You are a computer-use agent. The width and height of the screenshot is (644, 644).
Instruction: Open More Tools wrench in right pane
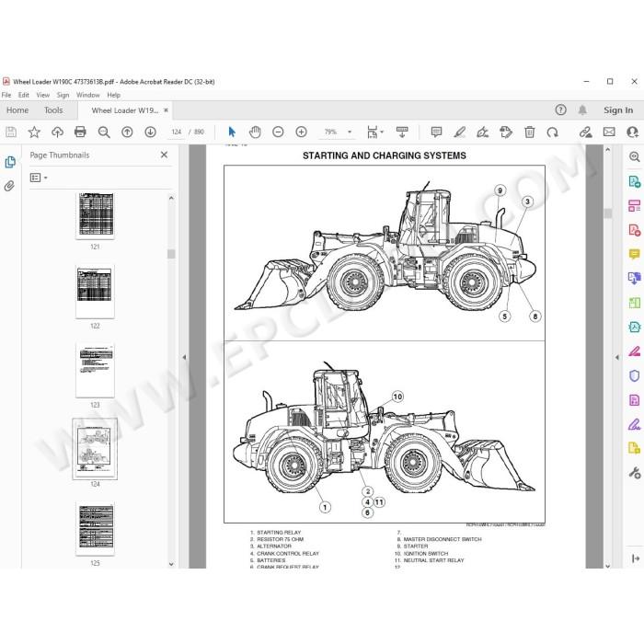tap(635, 473)
